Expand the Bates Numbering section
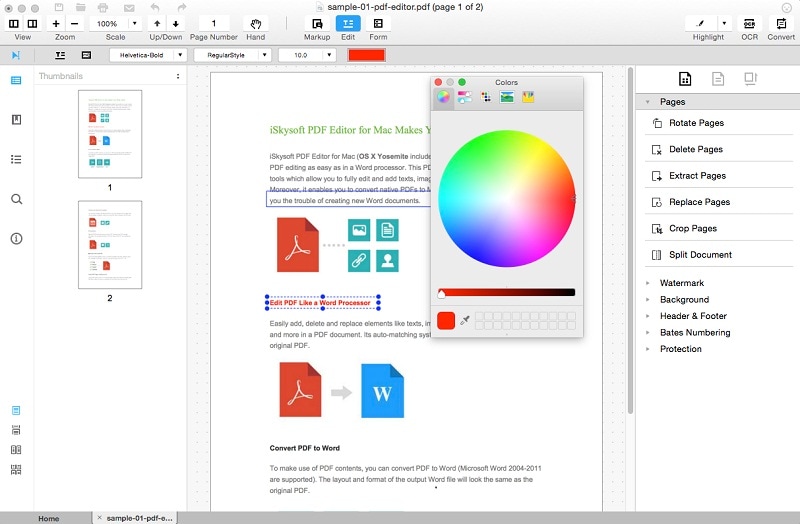 (648, 333)
